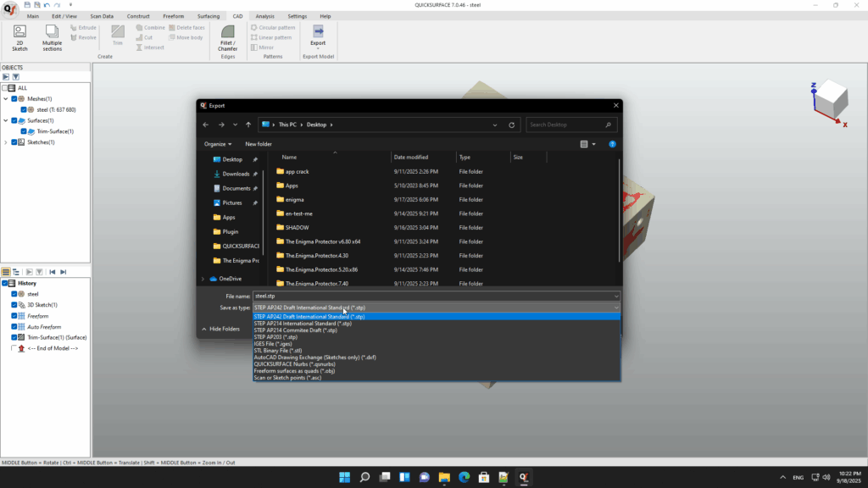Click the 2D Sketch tool icon
The width and height of the screenshot is (868, 488).
point(19,32)
